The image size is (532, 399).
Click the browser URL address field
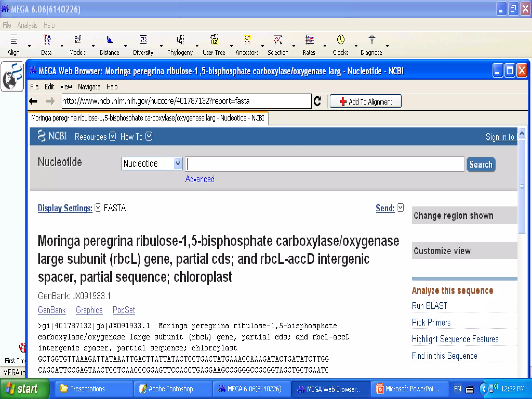pos(187,101)
